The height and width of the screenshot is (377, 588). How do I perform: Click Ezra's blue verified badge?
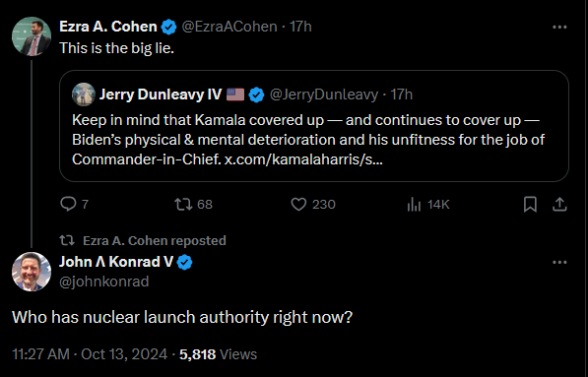(x=168, y=27)
